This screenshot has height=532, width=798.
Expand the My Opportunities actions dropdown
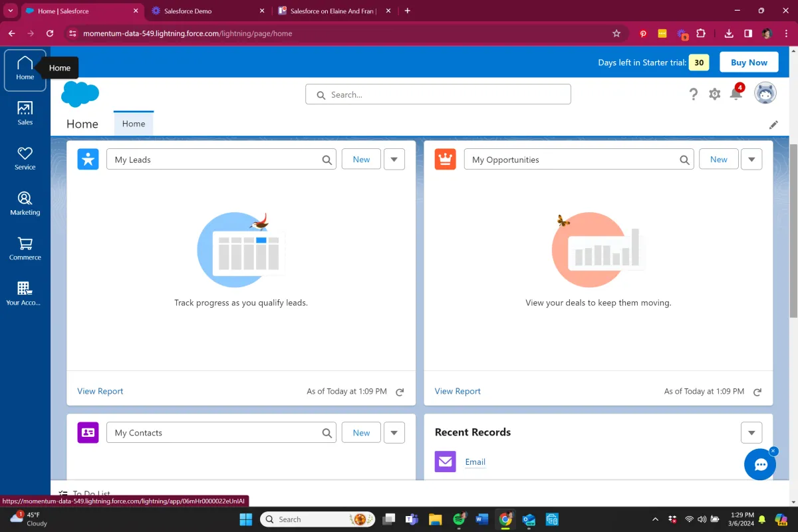pyautogui.click(x=751, y=160)
